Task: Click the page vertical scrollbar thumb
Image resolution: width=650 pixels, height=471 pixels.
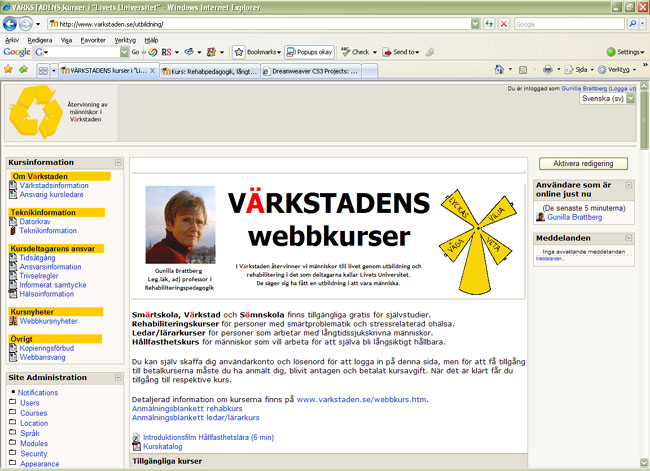Action: point(644,120)
